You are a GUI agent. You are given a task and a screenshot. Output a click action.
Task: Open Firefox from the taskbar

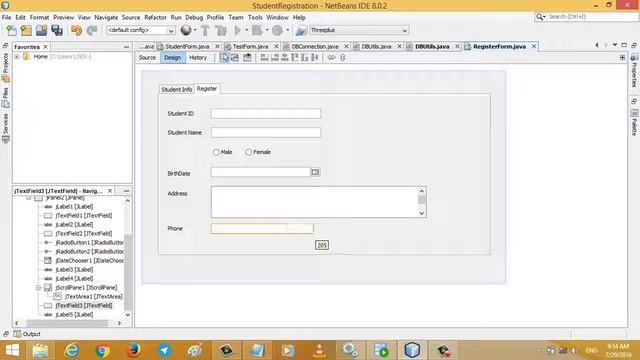click(133, 350)
